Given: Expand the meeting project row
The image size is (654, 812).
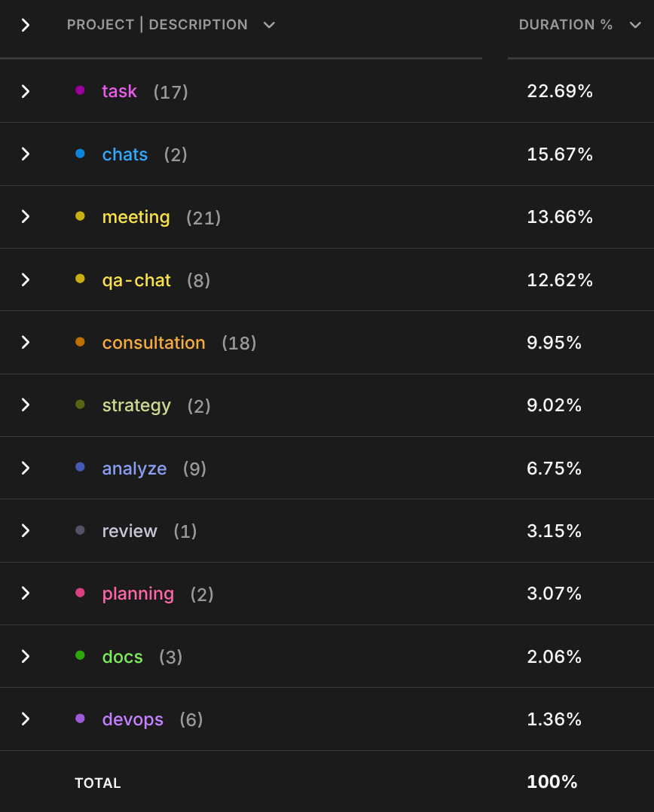Looking at the screenshot, I should click(26, 216).
